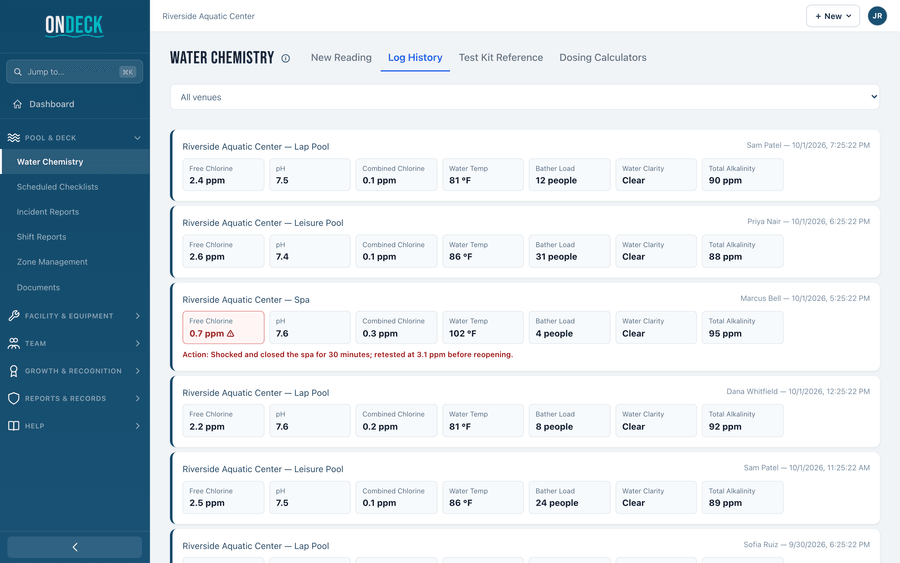Viewport: 900px width, 563px height.
Task: Click the Dana Whitfield 12:25:22 PM timestamp
Action: tap(798, 391)
